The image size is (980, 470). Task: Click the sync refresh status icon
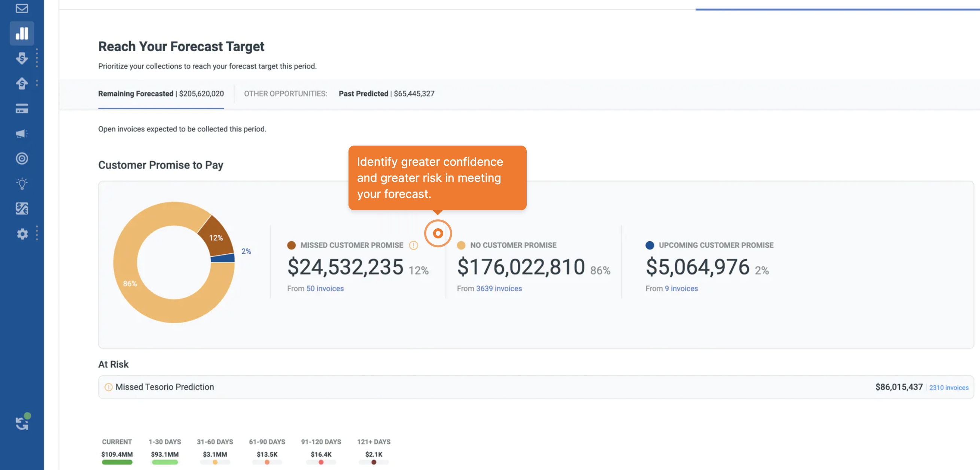click(x=22, y=422)
